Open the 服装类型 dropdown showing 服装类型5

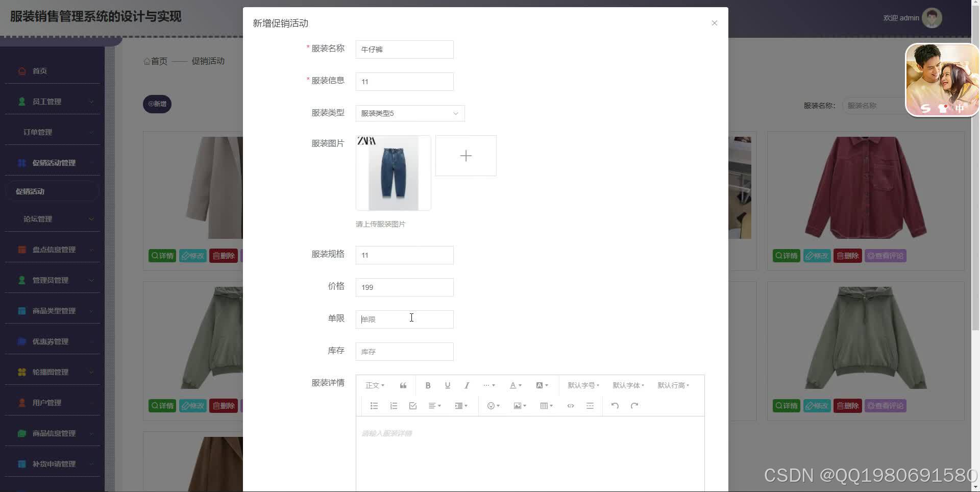click(x=409, y=113)
